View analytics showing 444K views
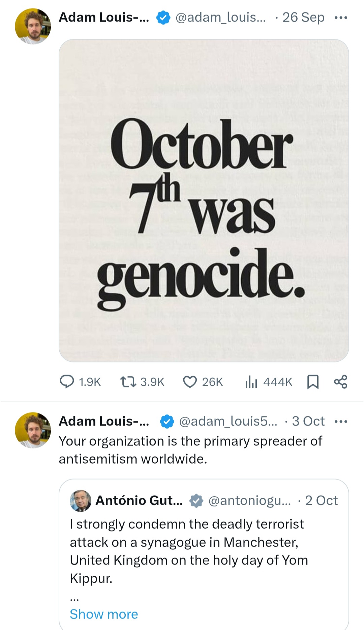 (x=269, y=382)
